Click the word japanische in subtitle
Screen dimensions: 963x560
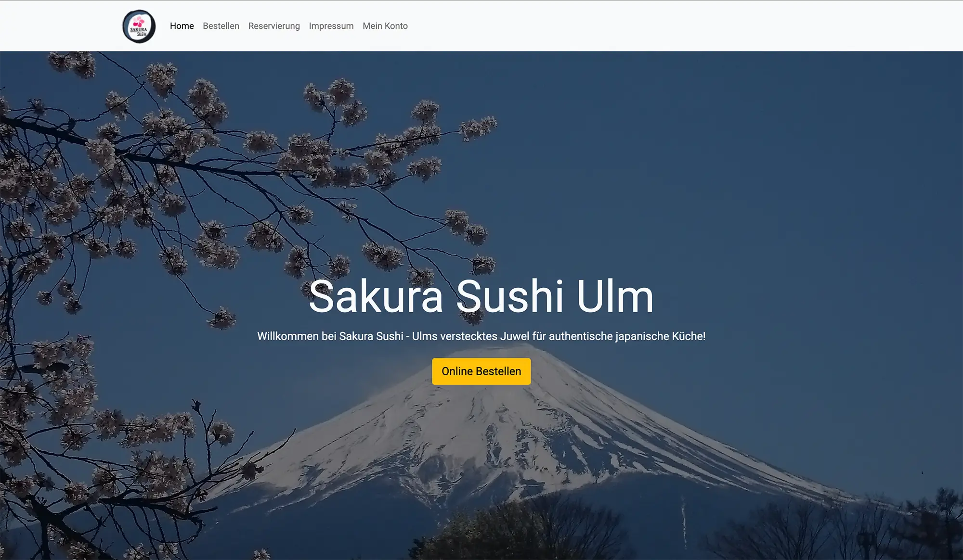tap(641, 336)
